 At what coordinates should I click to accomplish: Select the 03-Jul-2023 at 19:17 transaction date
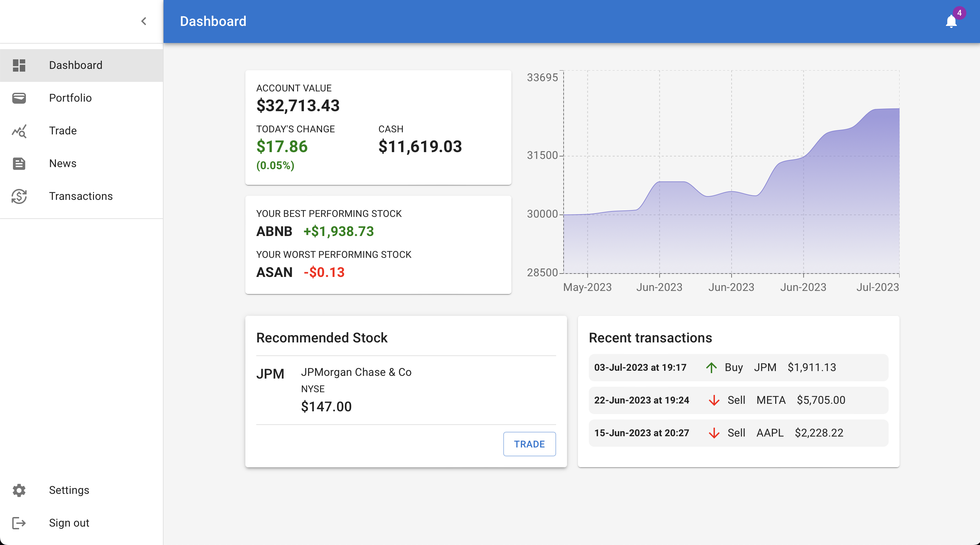tap(640, 368)
